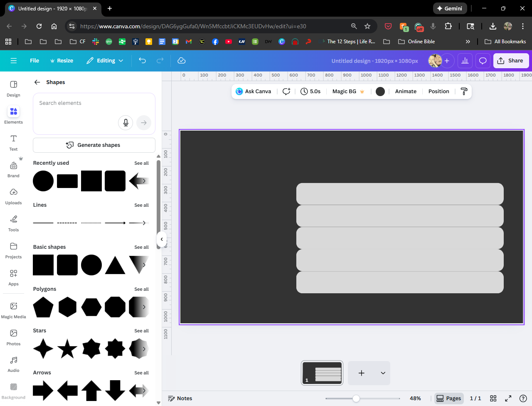Open the add page options chevron
532x406 pixels.
click(x=383, y=373)
